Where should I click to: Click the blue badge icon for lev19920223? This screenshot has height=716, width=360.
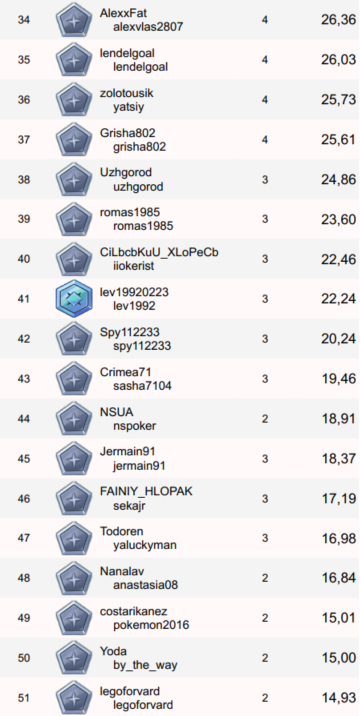(x=74, y=299)
